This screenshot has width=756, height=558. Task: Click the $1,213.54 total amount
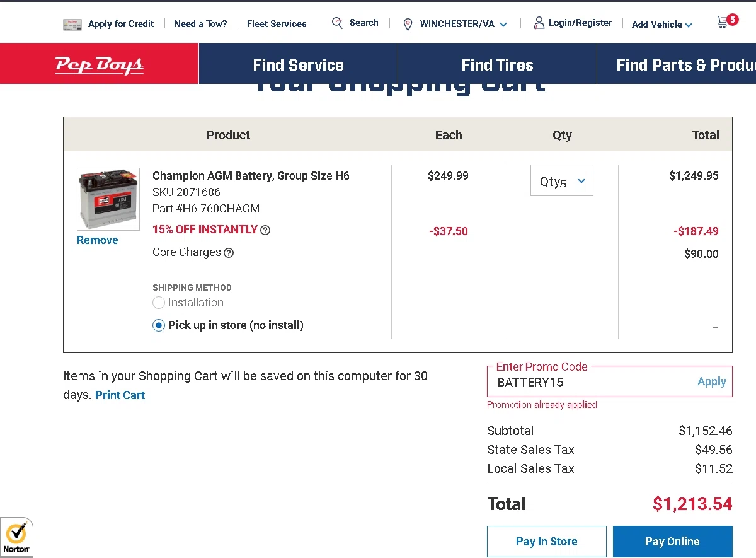pyautogui.click(x=692, y=504)
